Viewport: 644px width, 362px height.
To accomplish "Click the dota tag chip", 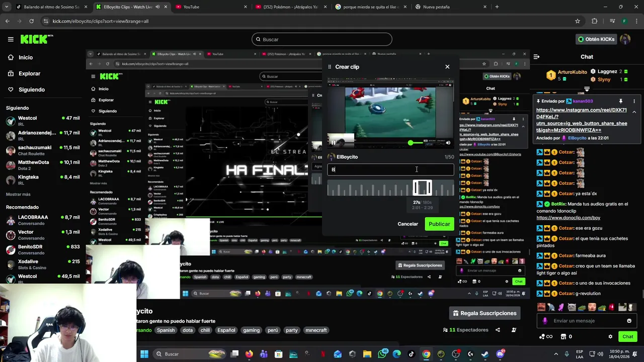I will 188,330.
